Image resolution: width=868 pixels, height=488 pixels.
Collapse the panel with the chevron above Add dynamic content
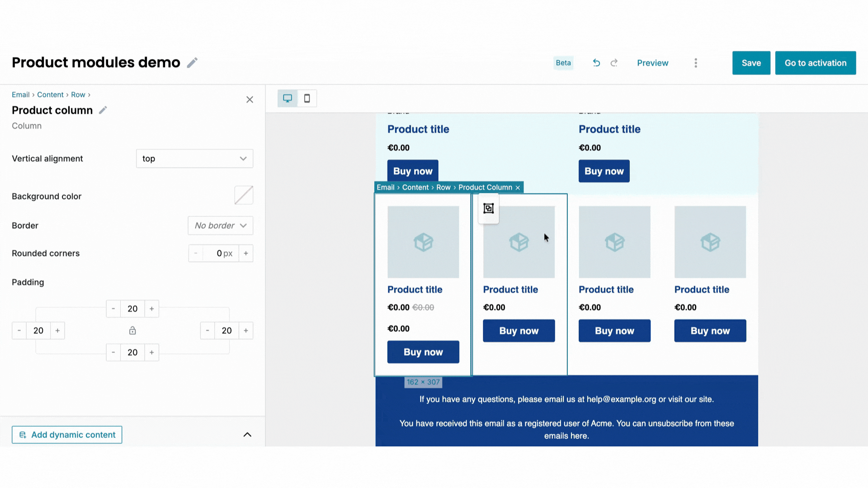[247, 434]
